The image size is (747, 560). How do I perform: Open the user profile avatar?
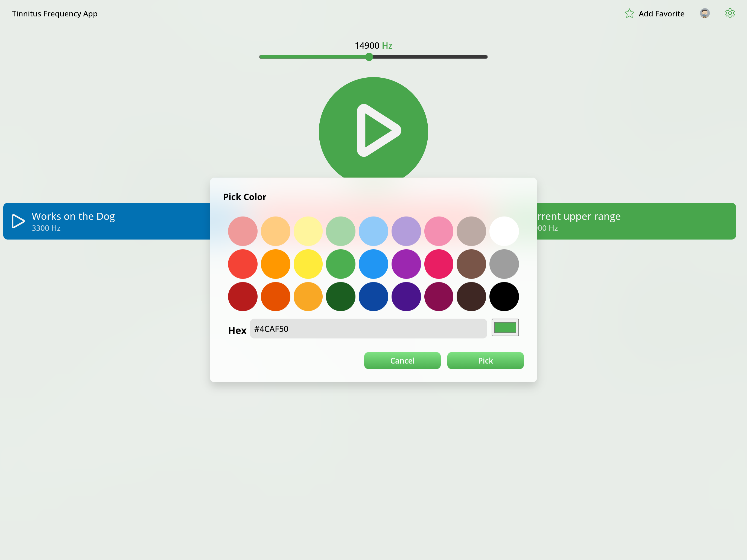tap(705, 13)
